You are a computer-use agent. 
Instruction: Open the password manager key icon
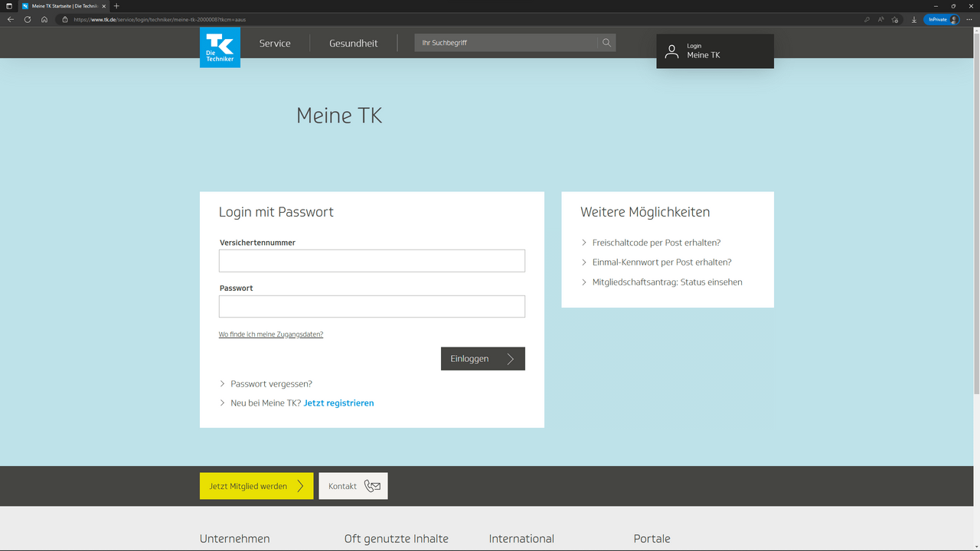coord(867,19)
